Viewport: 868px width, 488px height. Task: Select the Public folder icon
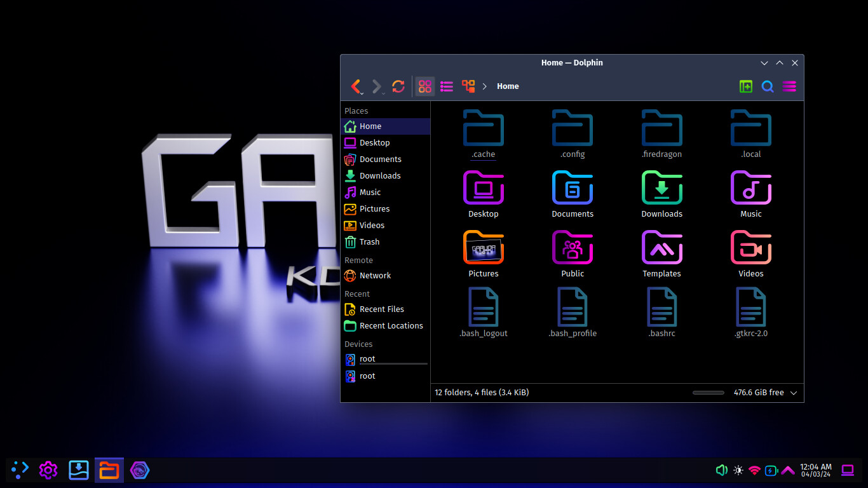coord(573,247)
